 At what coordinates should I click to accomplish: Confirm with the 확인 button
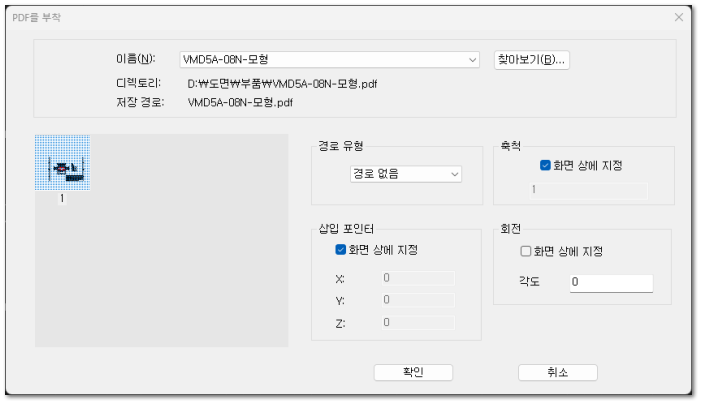point(413,372)
